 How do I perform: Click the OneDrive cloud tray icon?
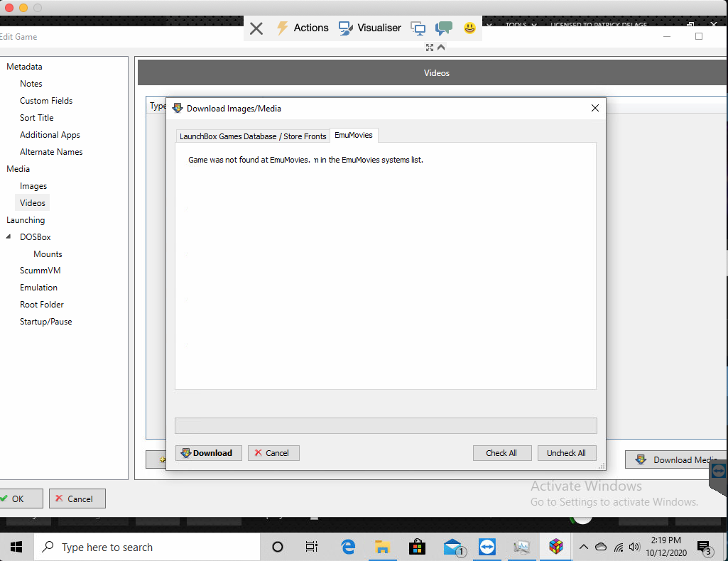point(601,547)
